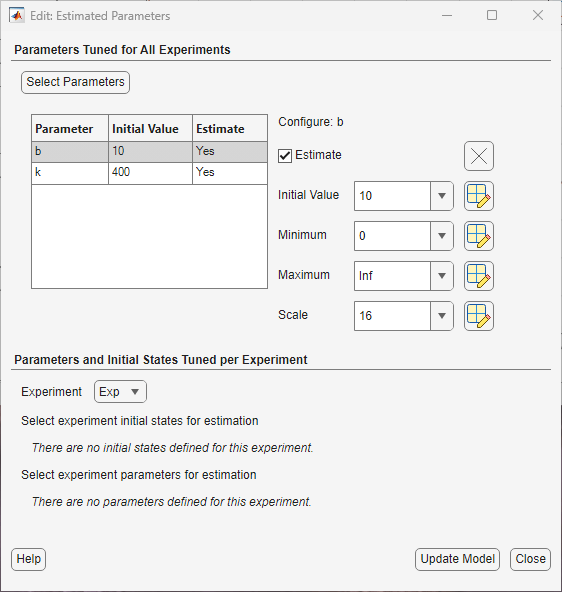The width and height of the screenshot is (562, 592).
Task: Open variable editor for Scale
Action: [479, 316]
